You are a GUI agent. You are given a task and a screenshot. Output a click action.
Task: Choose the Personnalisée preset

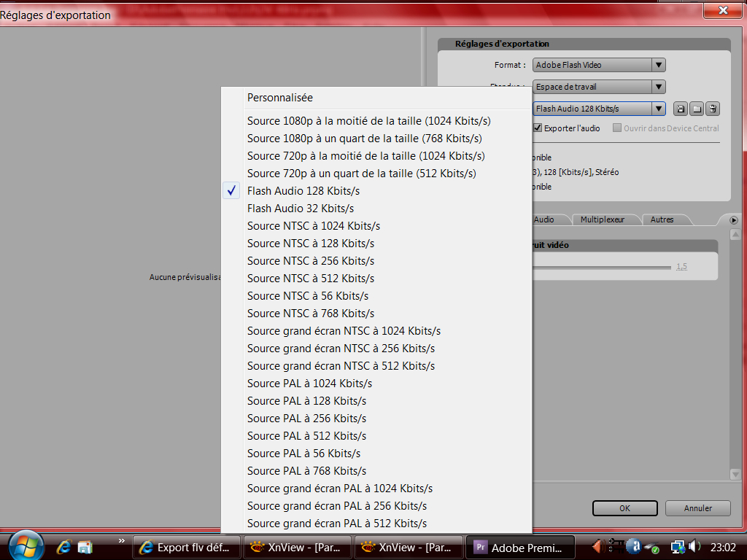(376, 98)
